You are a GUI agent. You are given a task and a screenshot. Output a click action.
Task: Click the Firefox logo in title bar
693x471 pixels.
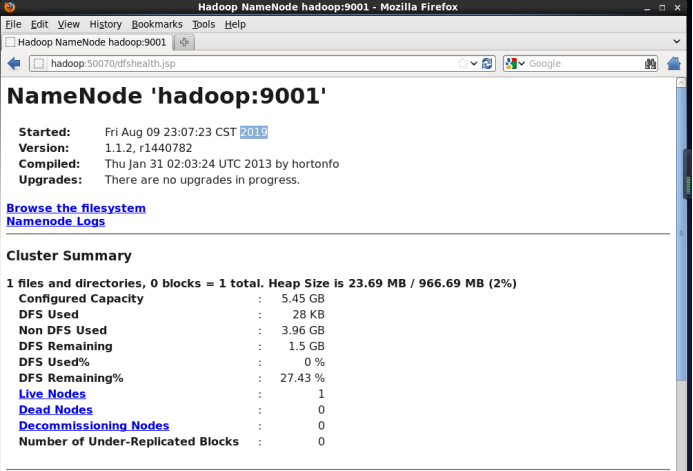click(x=9, y=7)
